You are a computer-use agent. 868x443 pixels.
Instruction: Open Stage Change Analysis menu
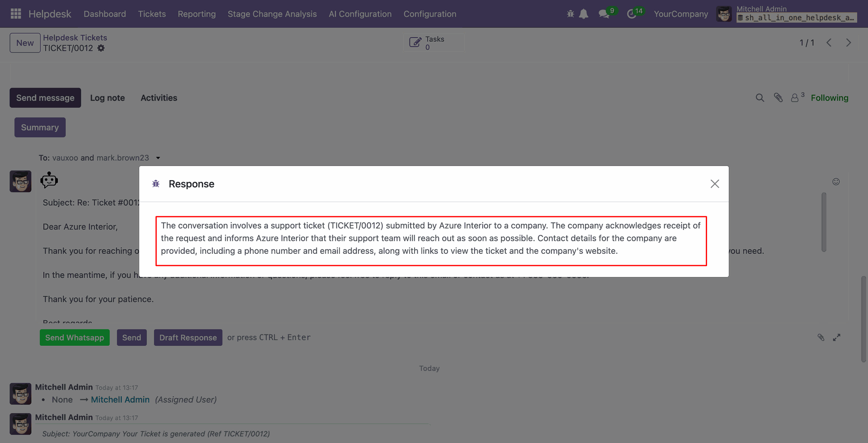click(272, 14)
